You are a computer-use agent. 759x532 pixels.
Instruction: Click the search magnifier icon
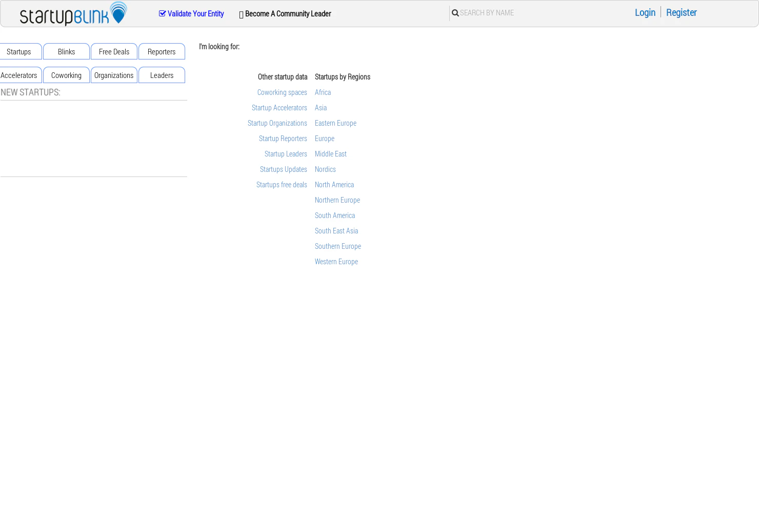click(455, 13)
